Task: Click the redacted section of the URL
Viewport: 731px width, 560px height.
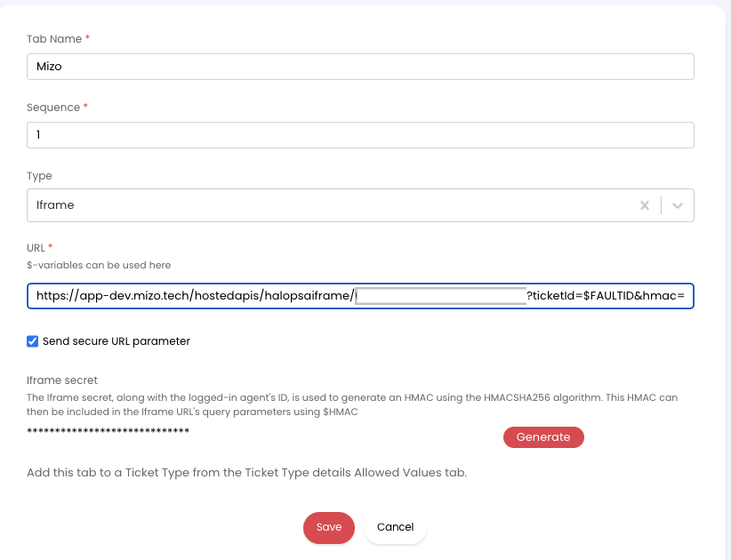Action: tap(440, 296)
